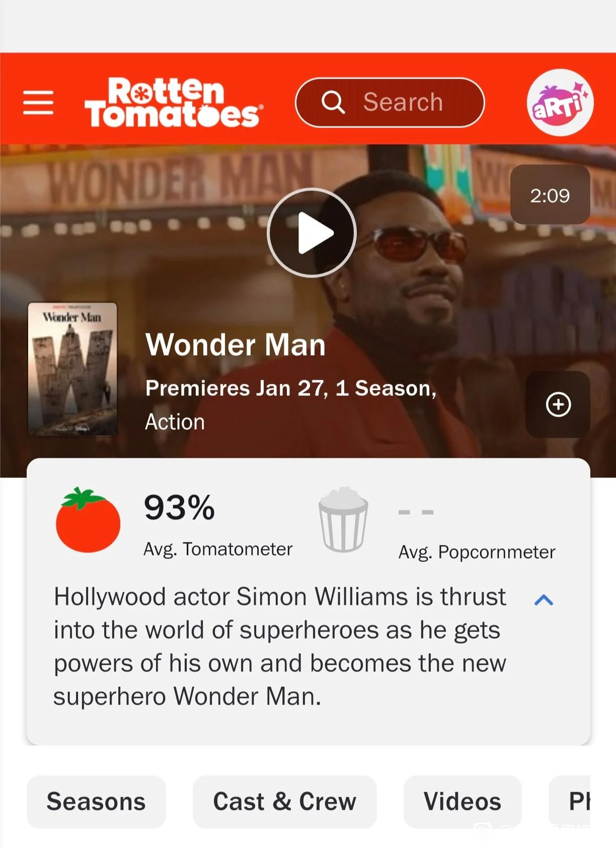Viewport: 616px width, 848px height.
Task: Play the Wonder Man trailer
Action: pos(312,233)
